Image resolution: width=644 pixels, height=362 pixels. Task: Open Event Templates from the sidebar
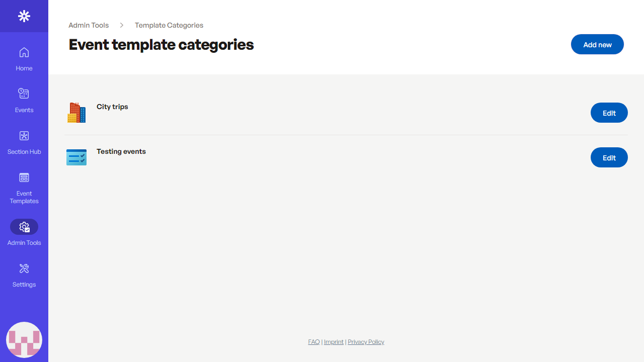pos(24,177)
